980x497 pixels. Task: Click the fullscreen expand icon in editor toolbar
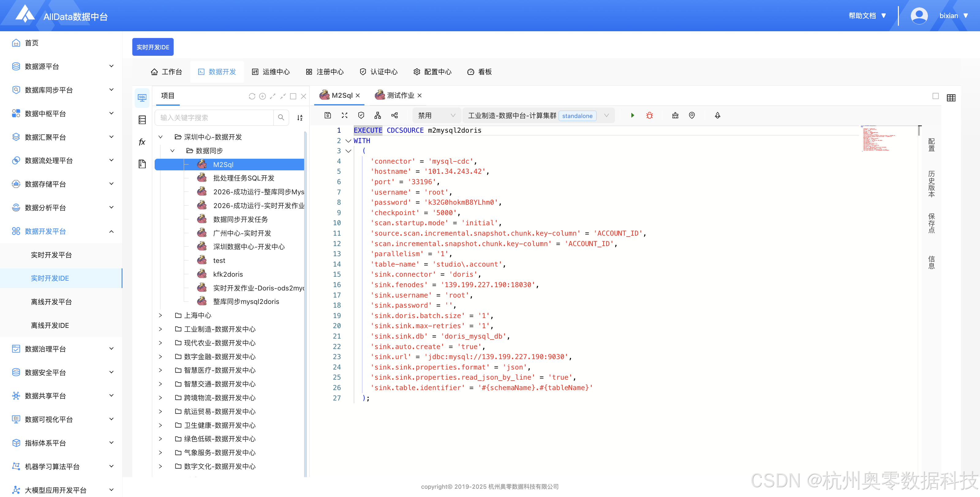coord(344,115)
